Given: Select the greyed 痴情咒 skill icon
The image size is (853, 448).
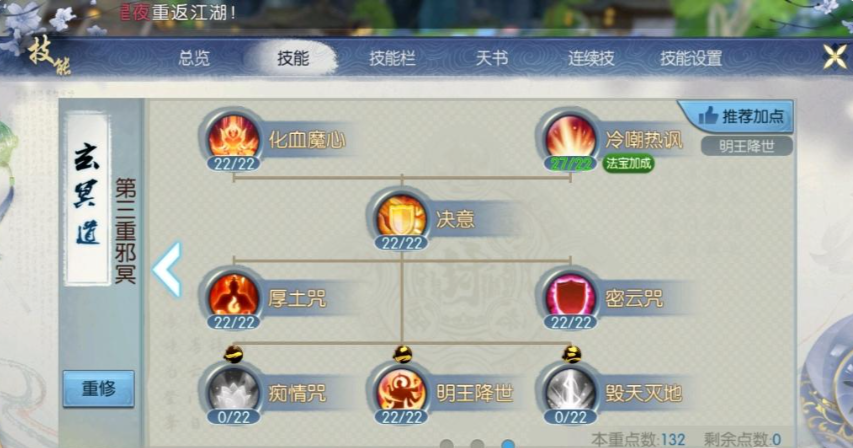Looking at the screenshot, I should (x=233, y=390).
